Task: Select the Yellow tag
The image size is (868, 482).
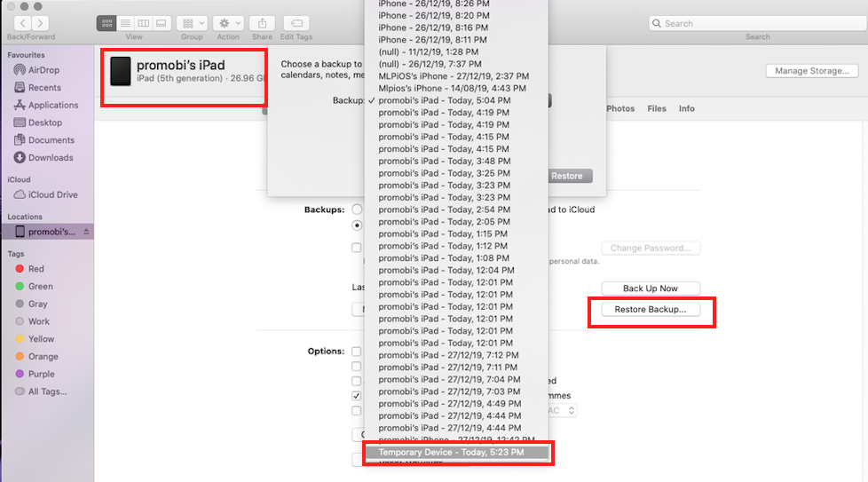Action: (x=41, y=339)
